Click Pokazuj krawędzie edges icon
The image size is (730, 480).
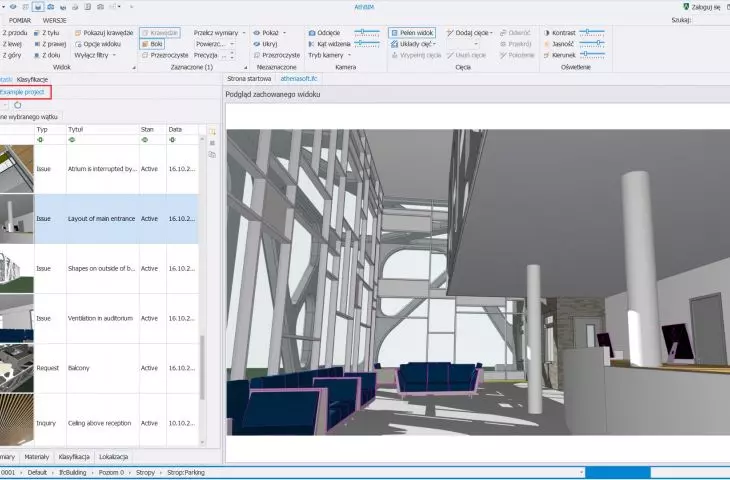tap(78, 33)
